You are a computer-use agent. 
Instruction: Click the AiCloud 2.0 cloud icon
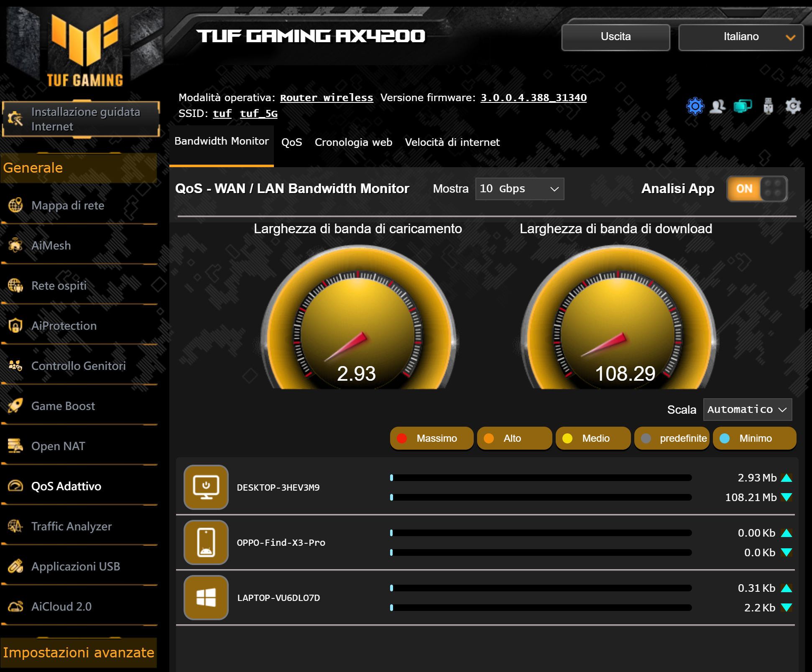[x=15, y=606]
